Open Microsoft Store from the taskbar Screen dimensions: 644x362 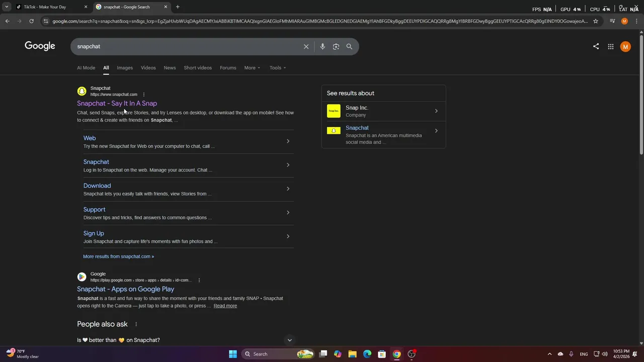pos(382,354)
